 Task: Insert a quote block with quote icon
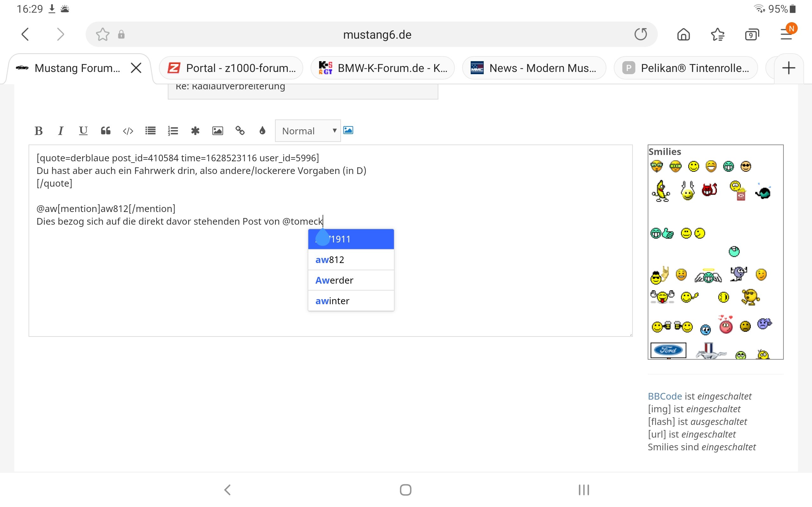pyautogui.click(x=106, y=131)
